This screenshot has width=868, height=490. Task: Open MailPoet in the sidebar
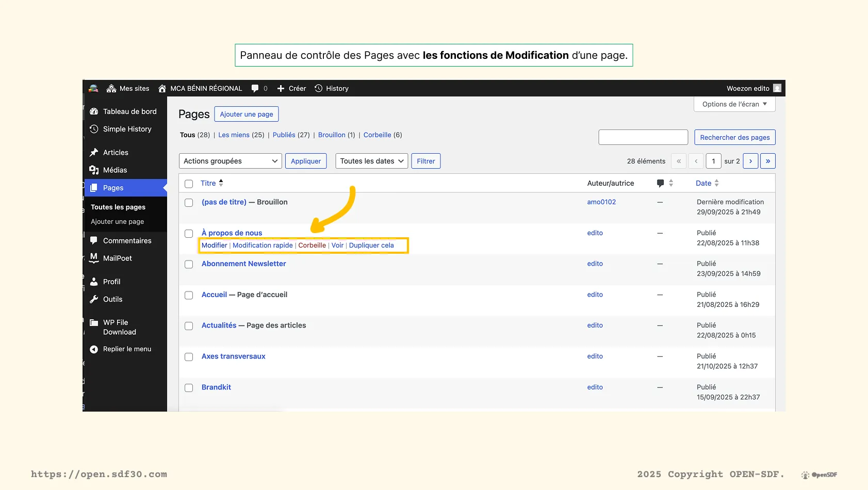(117, 258)
